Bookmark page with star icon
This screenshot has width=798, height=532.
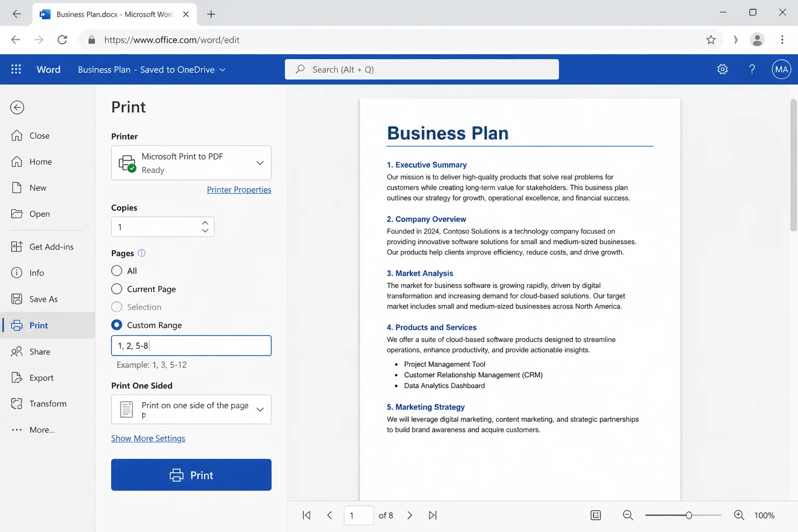[x=711, y=39]
